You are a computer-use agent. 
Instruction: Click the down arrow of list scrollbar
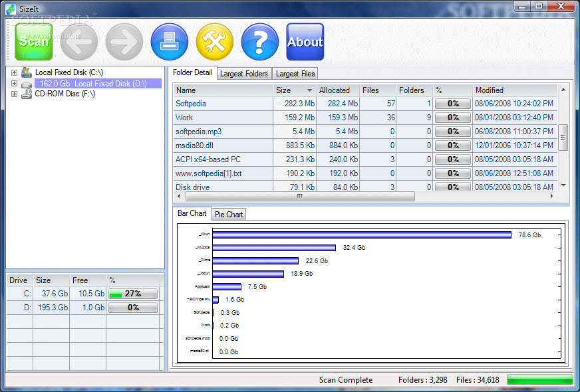[x=563, y=185]
